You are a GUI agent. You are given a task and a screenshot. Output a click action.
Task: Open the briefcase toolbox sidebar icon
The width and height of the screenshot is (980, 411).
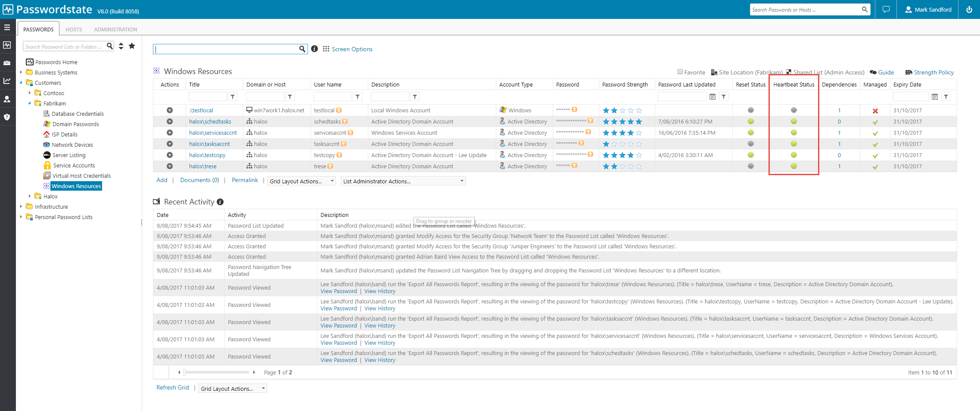pyautogui.click(x=7, y=63)
